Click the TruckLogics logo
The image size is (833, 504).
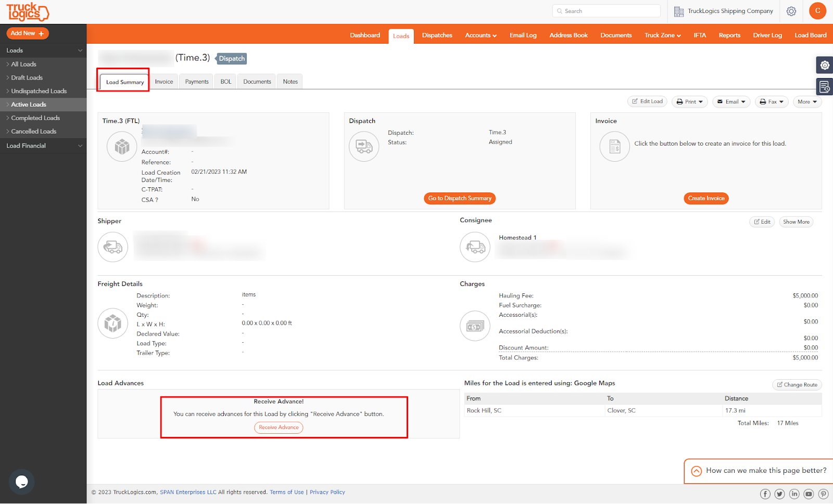pos(27,11)
